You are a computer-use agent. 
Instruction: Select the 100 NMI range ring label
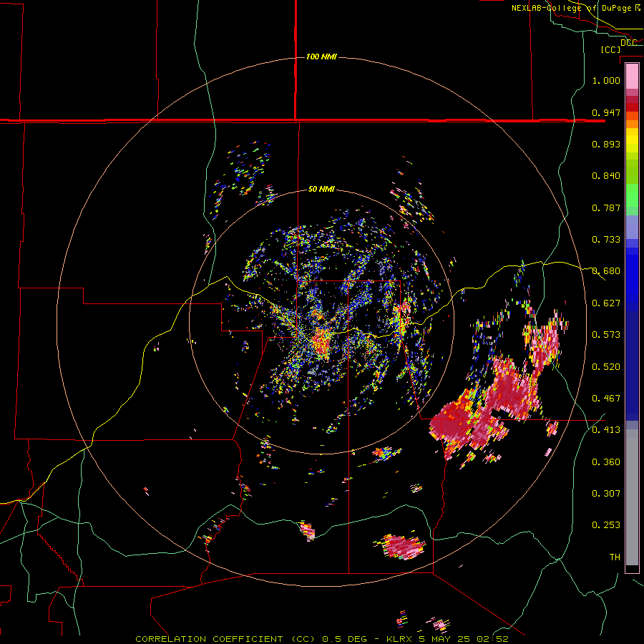[321, 57]
